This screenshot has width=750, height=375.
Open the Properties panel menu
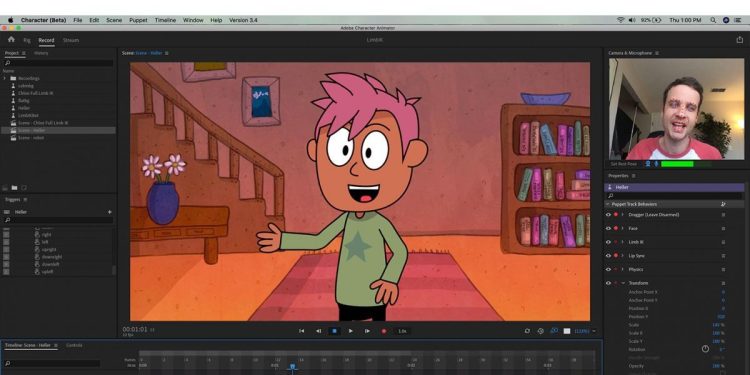point(634,176)
